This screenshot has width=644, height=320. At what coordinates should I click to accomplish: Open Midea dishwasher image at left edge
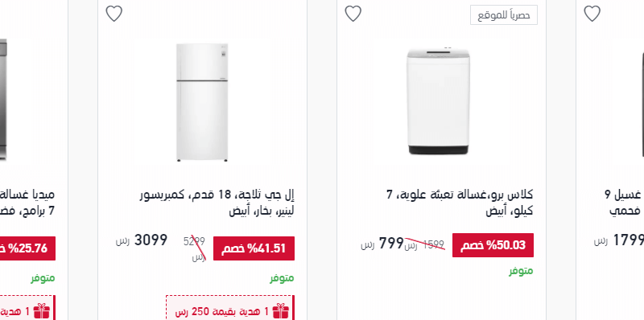click(4, 99)
